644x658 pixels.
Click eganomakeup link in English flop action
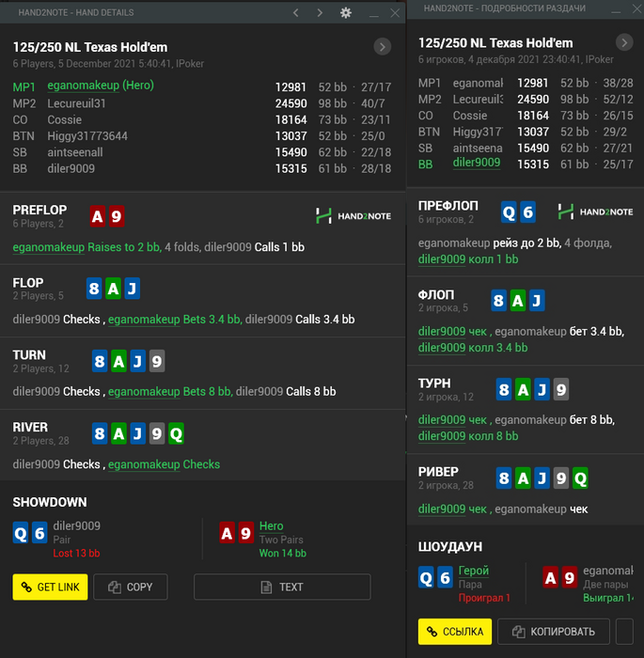coord(144,320)
